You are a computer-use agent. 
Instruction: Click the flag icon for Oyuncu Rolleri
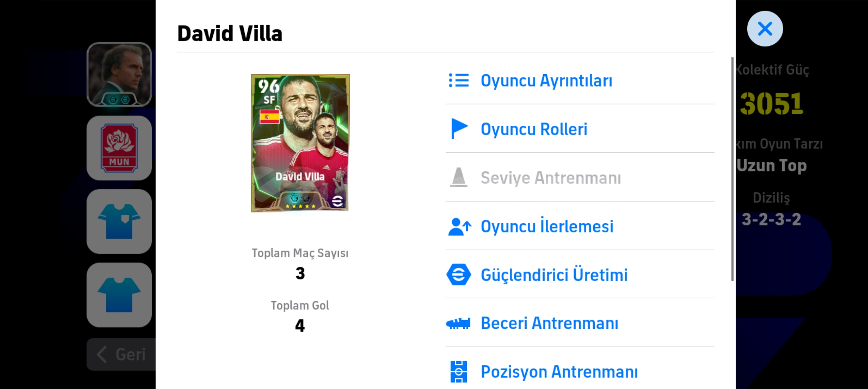tap(459, 129)
